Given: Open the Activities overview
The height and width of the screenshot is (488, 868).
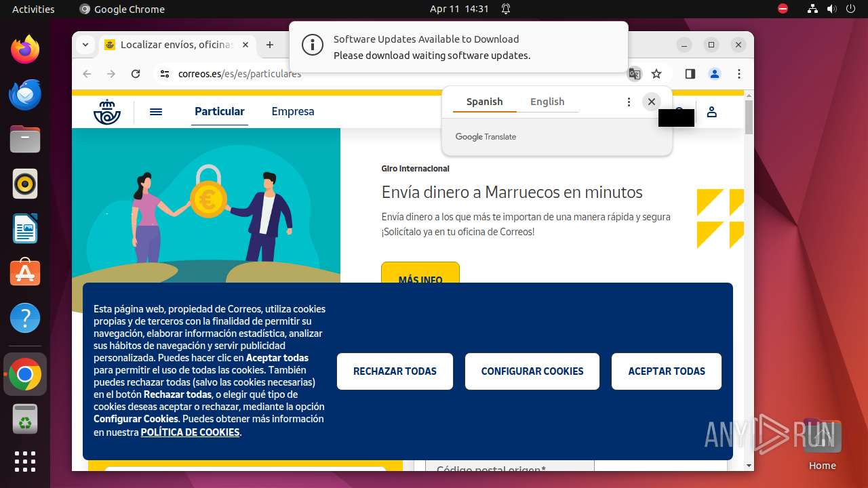Looking at the screenshot, I should point(33,9).
